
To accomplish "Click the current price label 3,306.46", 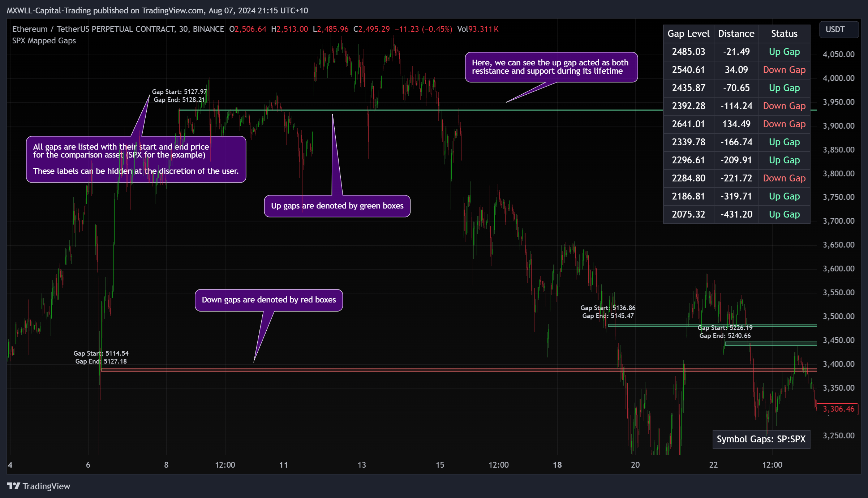I will 838,409.
